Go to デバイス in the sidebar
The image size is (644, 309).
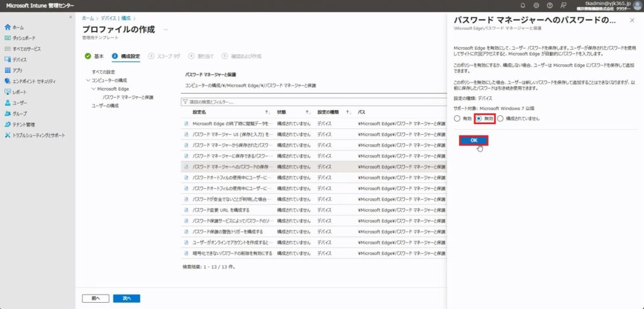[x=16, y=60]
